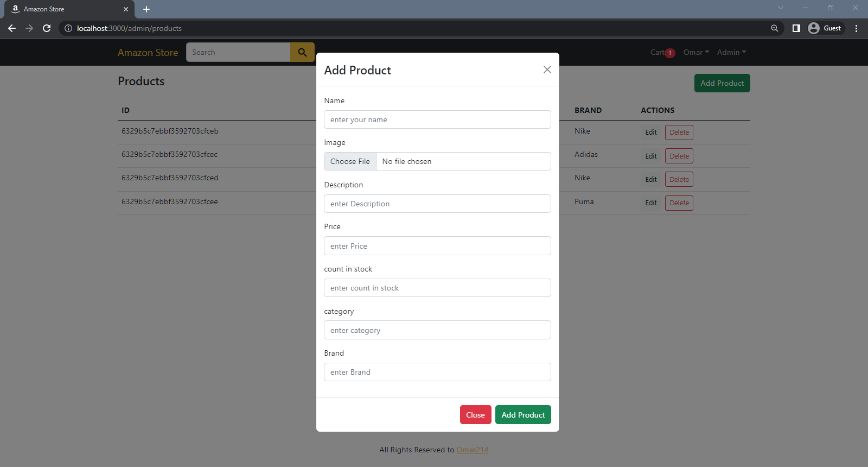
Task: Click the page-level Add Product button
Action: coord(722,83)
